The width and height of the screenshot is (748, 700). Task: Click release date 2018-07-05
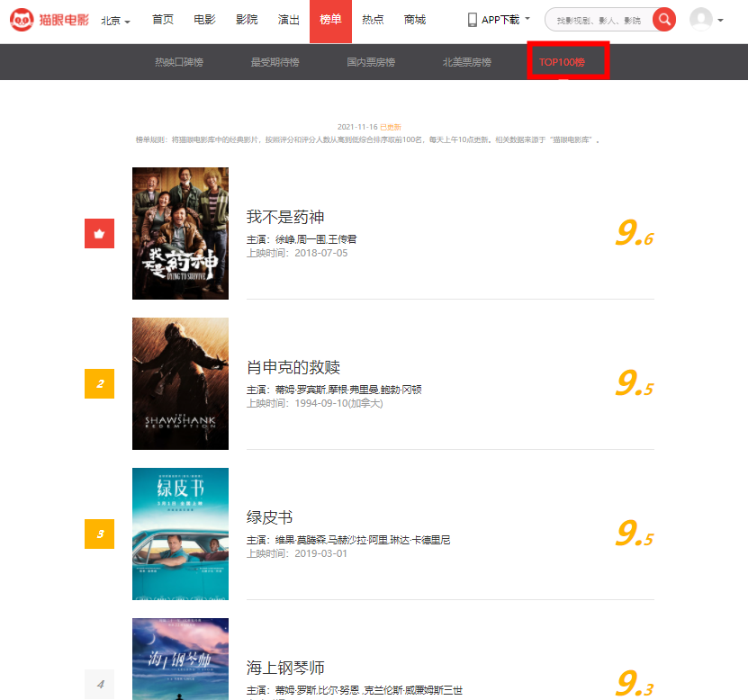tap(321, 253)
